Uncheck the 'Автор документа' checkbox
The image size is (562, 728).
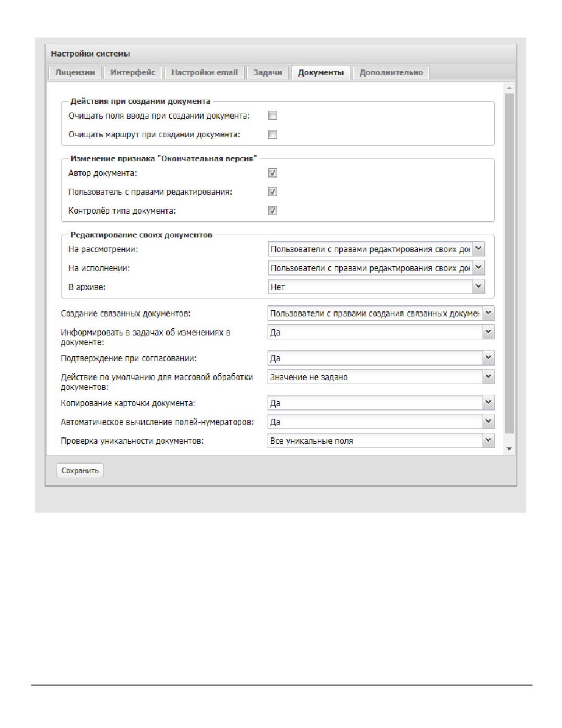click(273, 173)
